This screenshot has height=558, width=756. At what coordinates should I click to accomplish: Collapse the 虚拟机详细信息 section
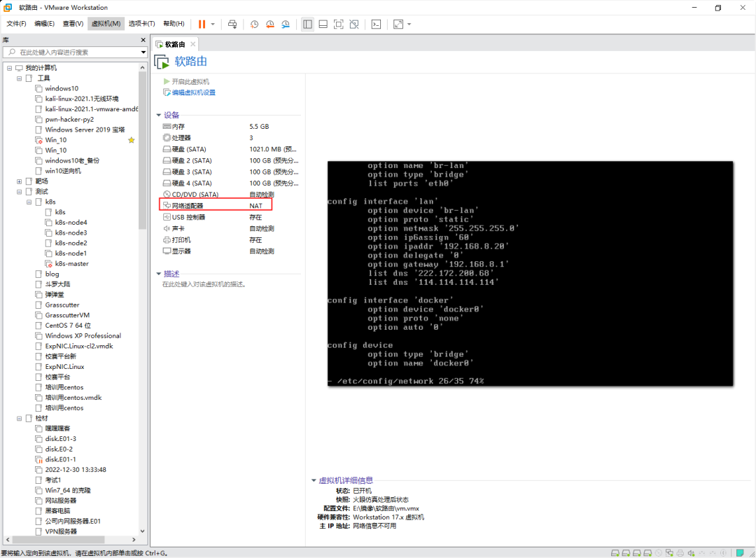click(x=314, y=480)
